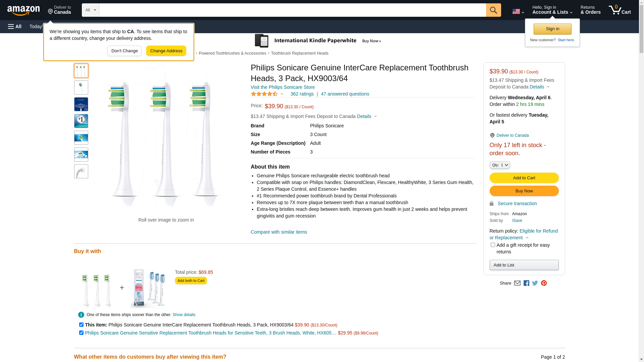This screenshot has height=362, width=644.
Task: Expand the Add to List dropdown
Action: 524,265
